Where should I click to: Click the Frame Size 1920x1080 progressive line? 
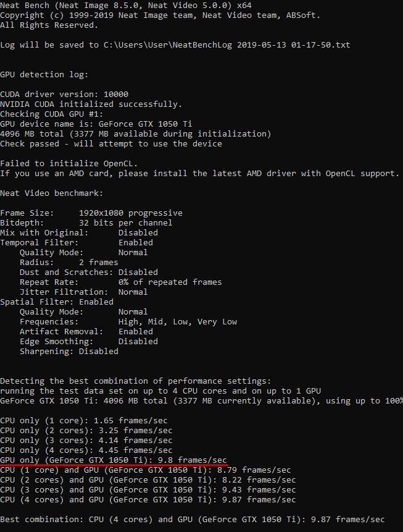91,213
